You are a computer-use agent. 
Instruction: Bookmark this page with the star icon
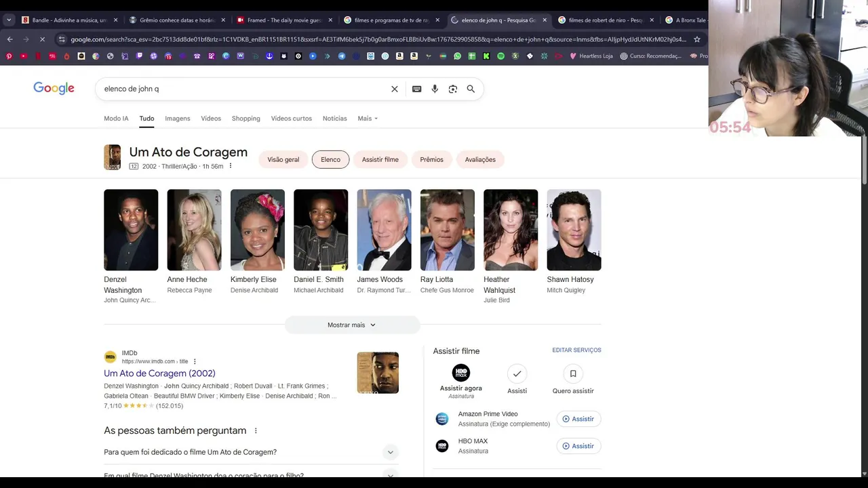point(696,39)
